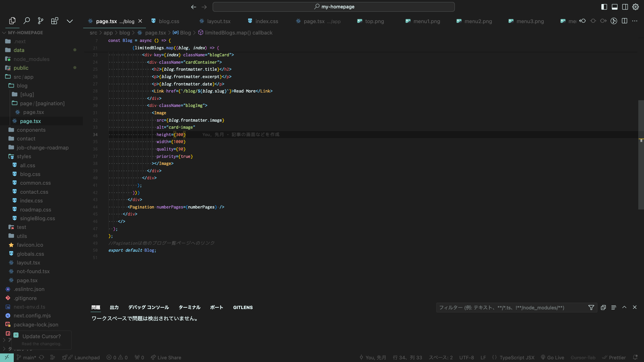Image resolution: width=644 pixels, height=362 pixels.
Task: Switch to the menu1.png tab
Action: click(x=423, y=21)
